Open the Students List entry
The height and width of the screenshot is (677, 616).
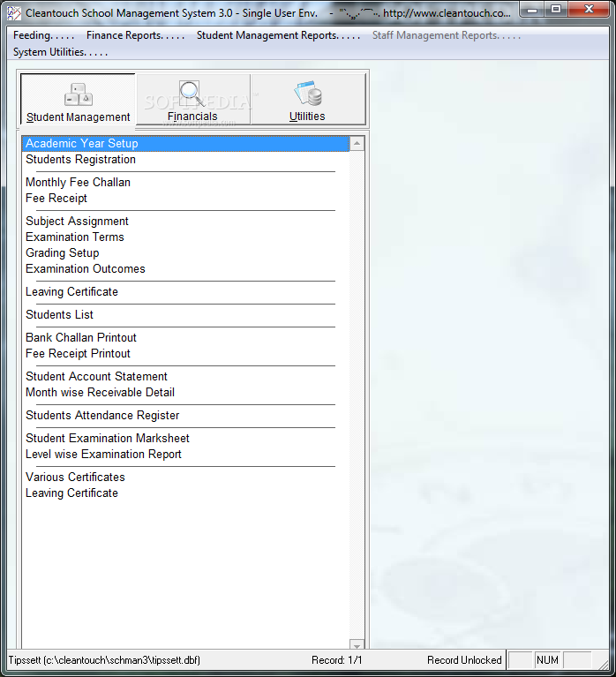(x=59, y=315)
